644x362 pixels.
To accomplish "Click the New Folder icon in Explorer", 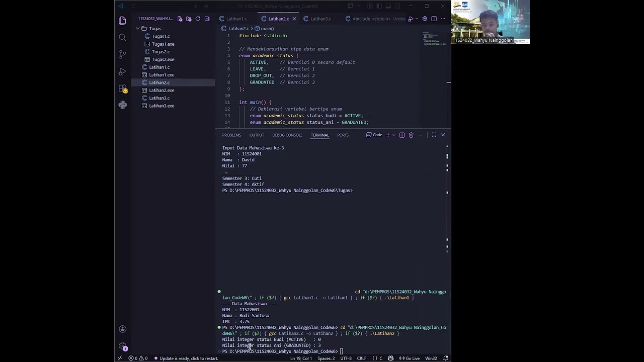I will tap(189, 19).
